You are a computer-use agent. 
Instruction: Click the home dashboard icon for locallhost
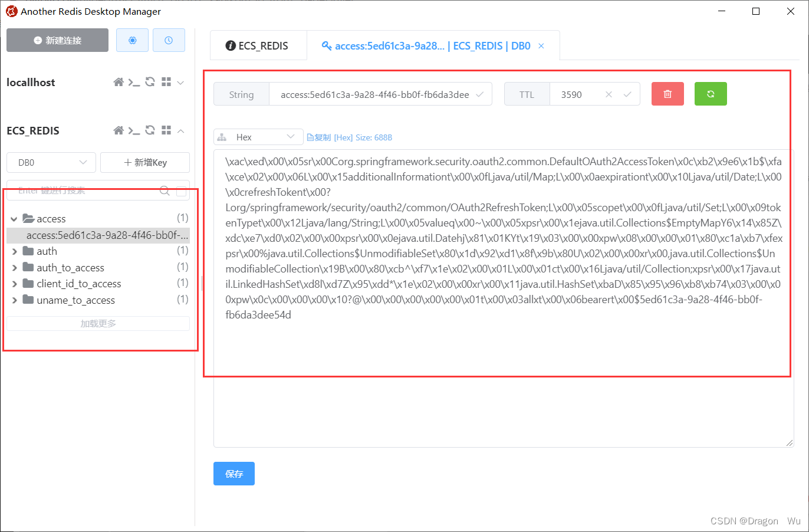(118, 82)
